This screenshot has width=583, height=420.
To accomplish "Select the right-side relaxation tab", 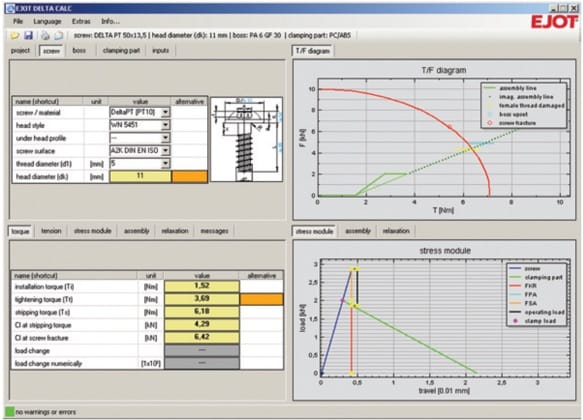I will click(396, 231).
